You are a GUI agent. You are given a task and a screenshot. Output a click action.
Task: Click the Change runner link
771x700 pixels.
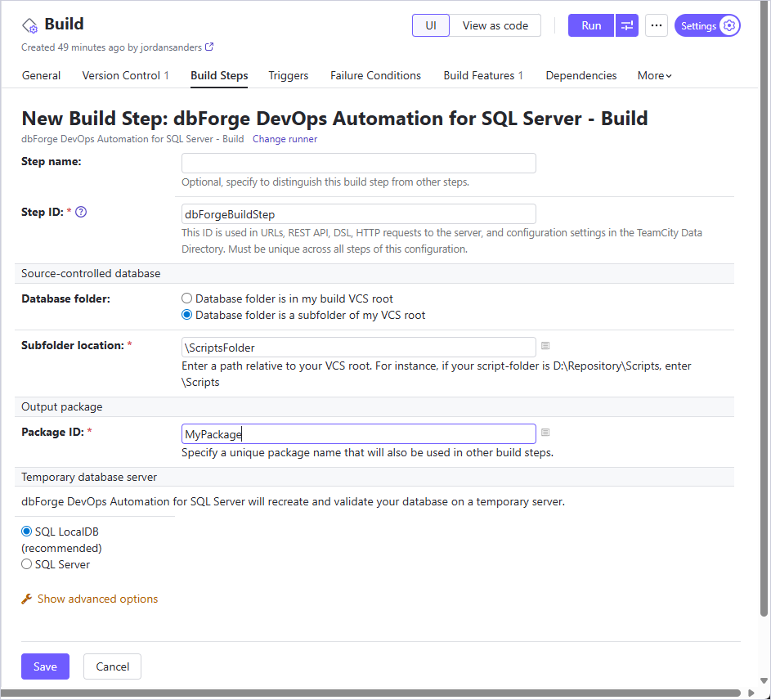[285, 139]
